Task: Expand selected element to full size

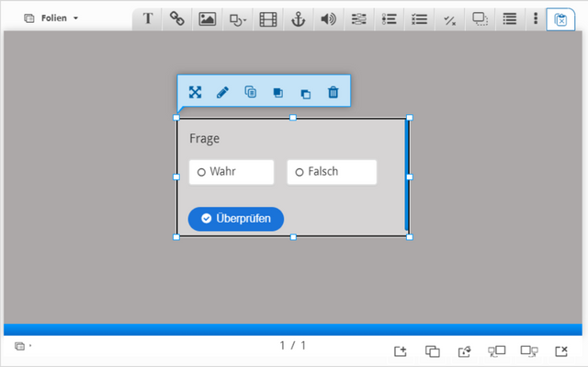Action: [195, 92]
